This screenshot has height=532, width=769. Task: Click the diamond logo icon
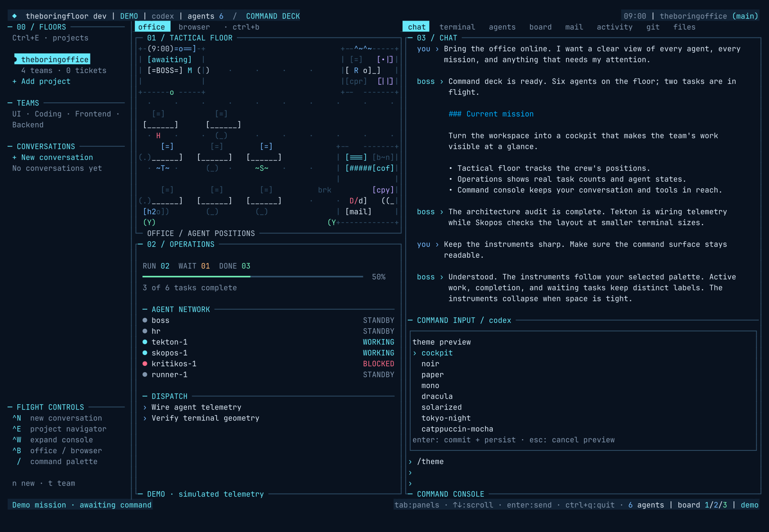click(14, 16)
